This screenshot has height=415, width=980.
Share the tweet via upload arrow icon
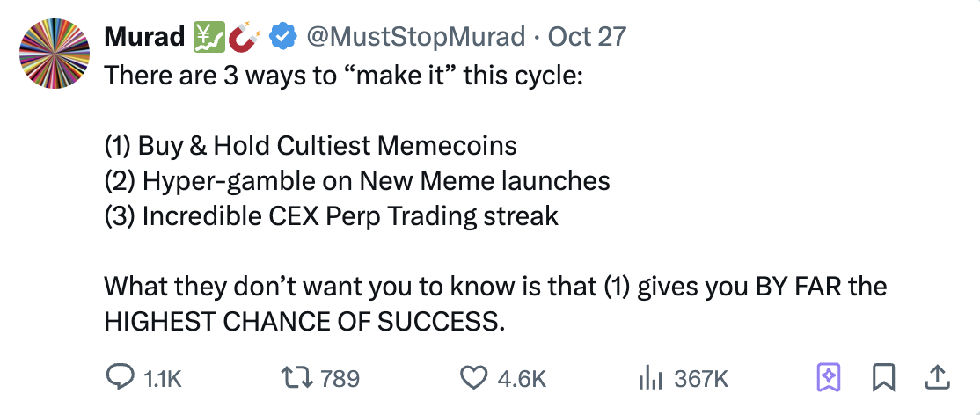[x=937, y=378]
